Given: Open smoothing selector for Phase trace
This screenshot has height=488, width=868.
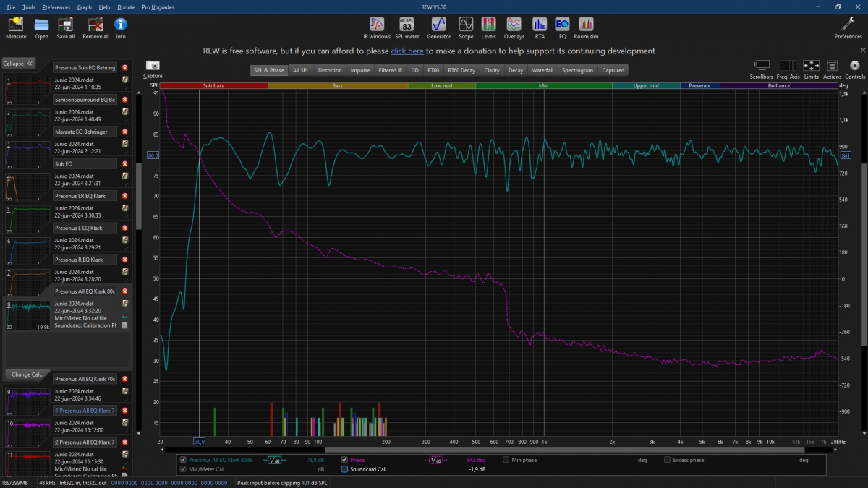Looking at the screenshot, I should 436,460.
